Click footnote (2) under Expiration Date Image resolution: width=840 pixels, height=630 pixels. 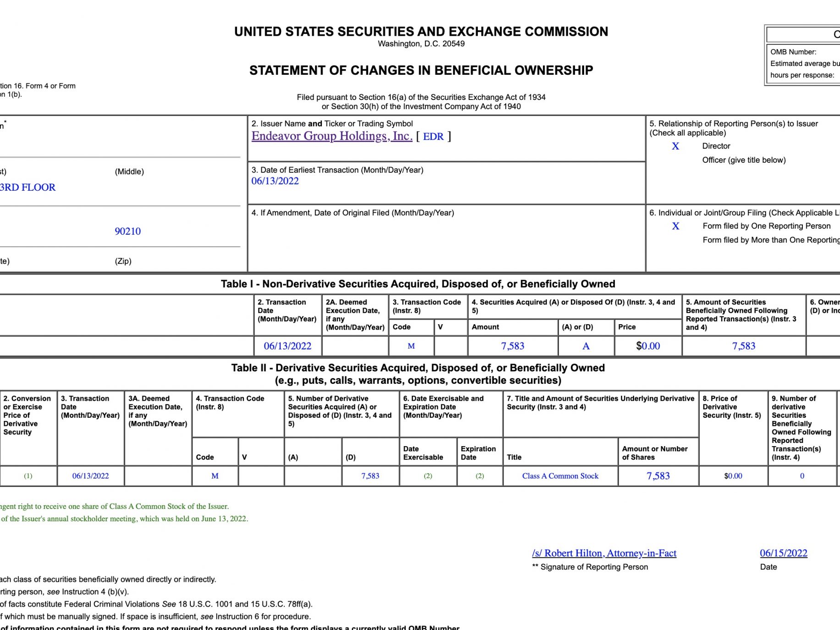[x=480, y=476]
